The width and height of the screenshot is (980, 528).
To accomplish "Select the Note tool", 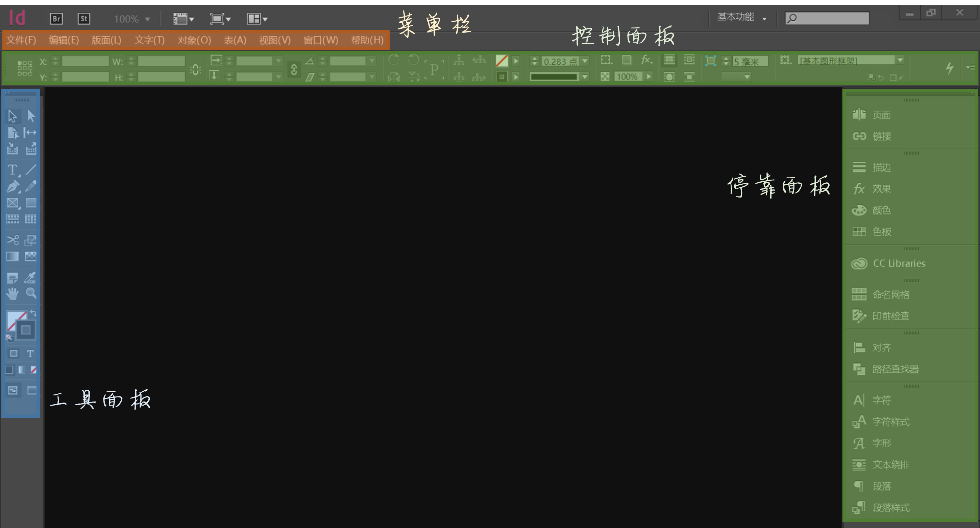I will (x=12, y=278).
